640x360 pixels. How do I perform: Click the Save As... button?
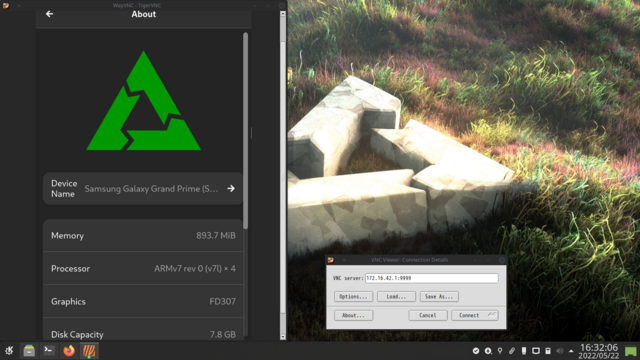pos(439,297)
